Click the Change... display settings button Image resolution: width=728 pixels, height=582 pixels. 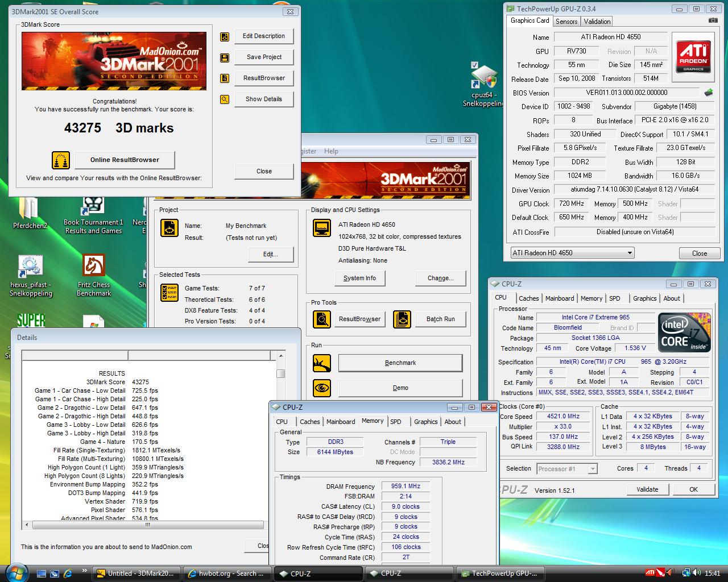[441, 278]
